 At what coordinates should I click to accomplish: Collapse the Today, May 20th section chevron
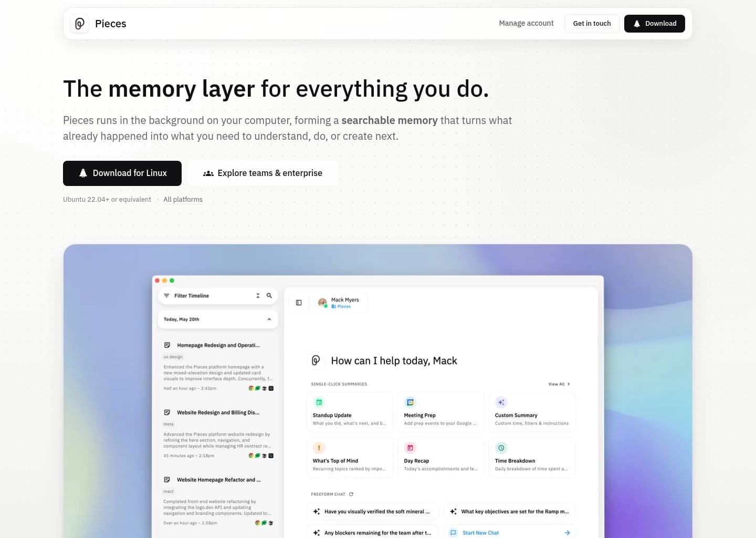coord(269,319)
